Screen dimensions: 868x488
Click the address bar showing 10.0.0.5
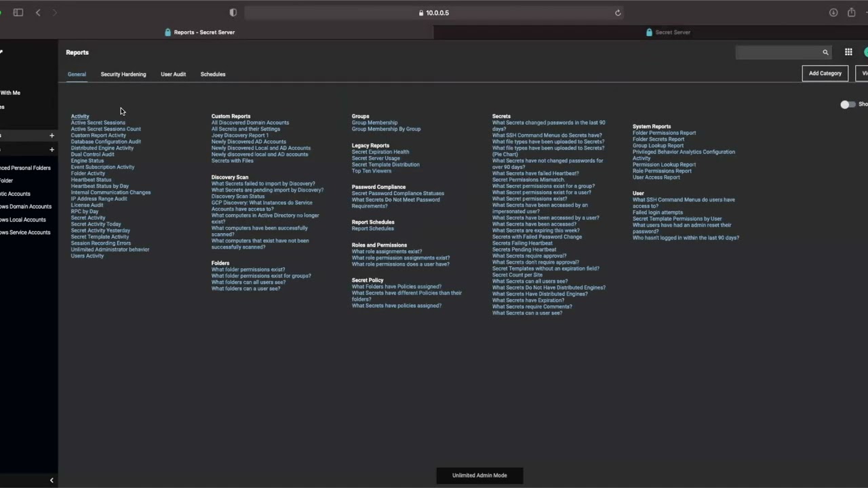coord(434,12)
